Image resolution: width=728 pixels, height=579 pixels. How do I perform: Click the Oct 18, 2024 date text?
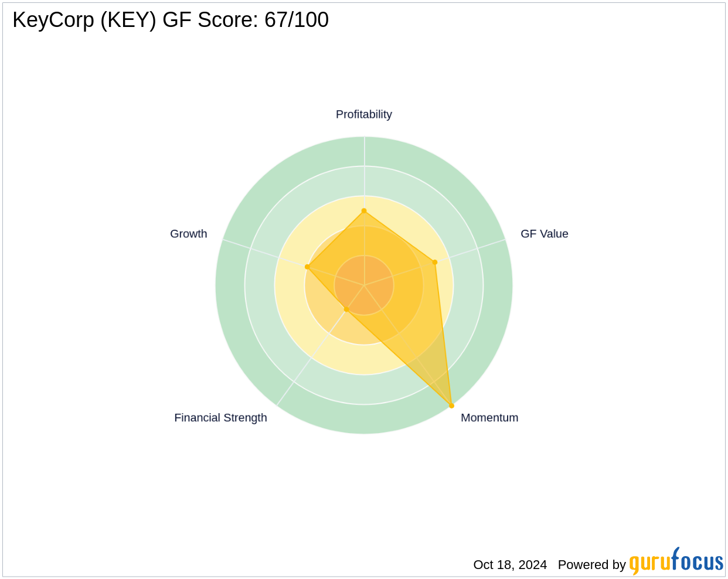point(510,565)
